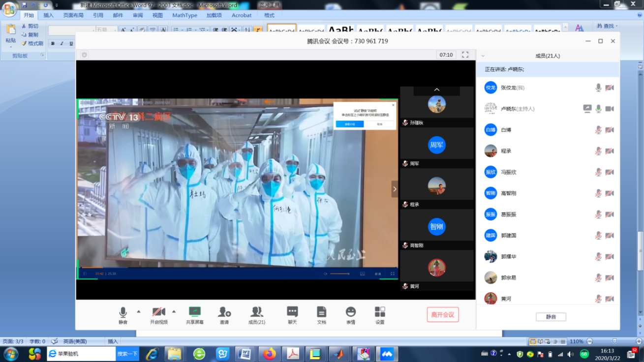Viewport: 644px width, 362px height.
Task: Start screen sharing with 共享屏幕
Action: point(195,315)
